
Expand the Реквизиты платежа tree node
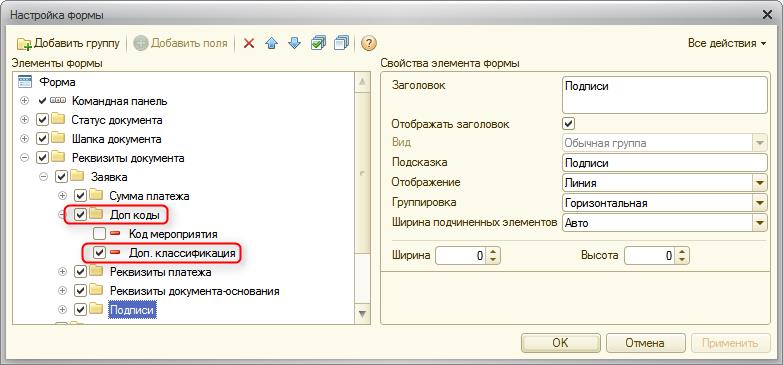[62, 272]
